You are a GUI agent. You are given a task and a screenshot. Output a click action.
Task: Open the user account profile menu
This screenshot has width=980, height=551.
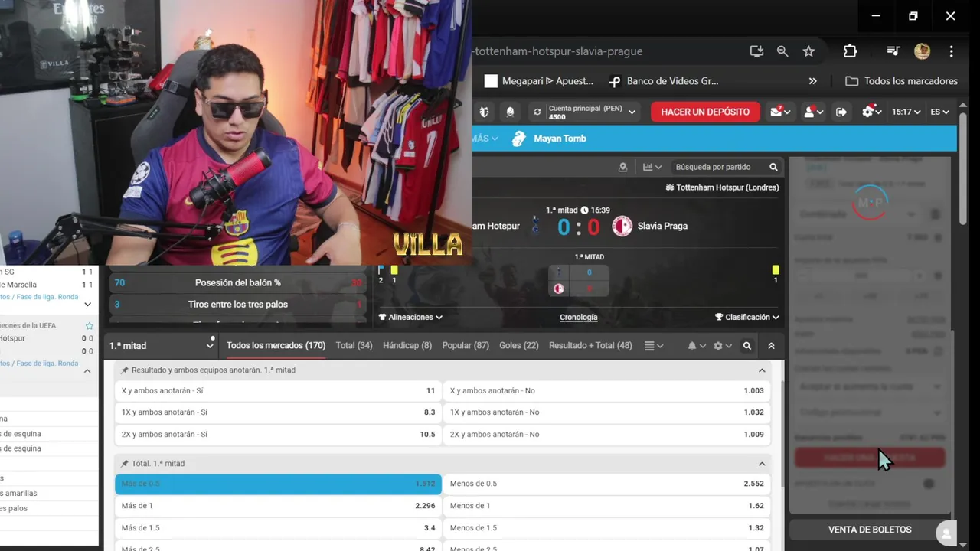[x=812, y=112]
